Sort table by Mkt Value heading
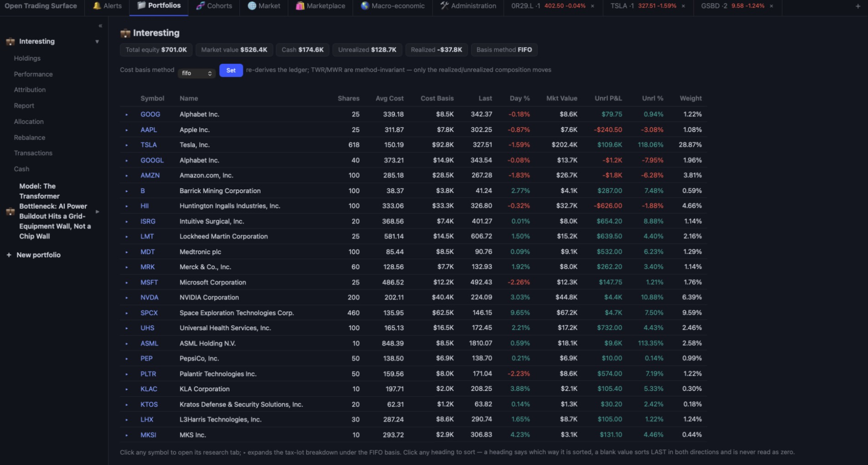 coord(561,98)
